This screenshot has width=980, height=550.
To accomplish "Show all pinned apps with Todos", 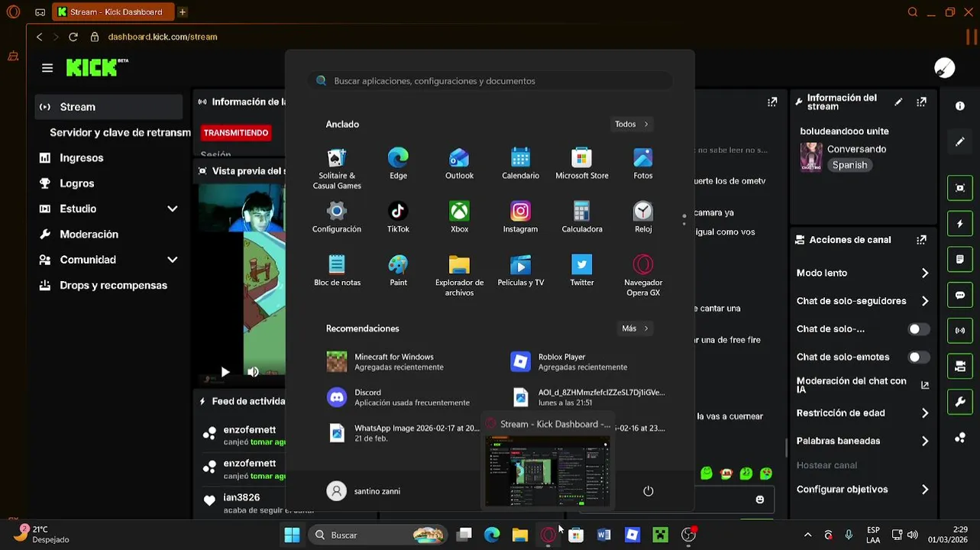I will (x=631, y=124).
